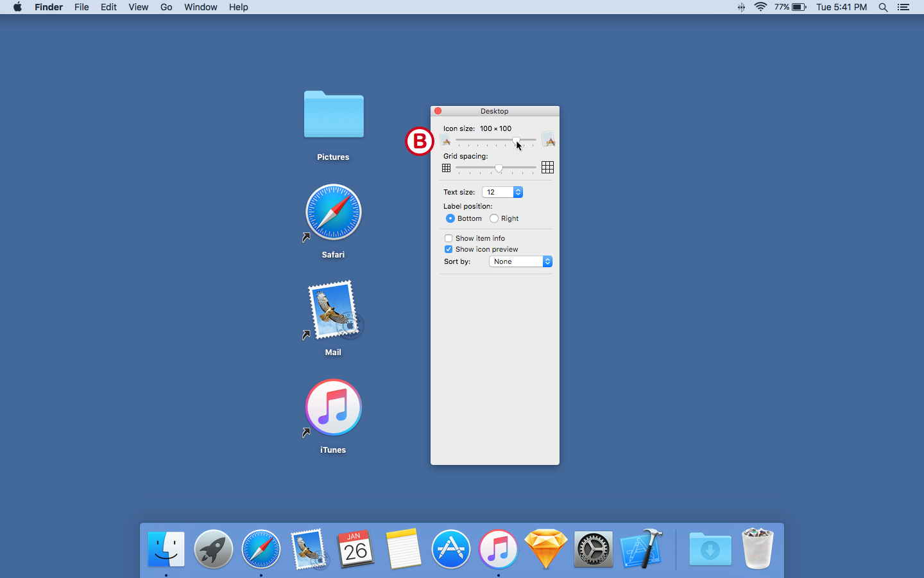Open Sketch from the Dock
This screenshot has width=924, height=578.
pyautogui.click(x=545, y=549)
